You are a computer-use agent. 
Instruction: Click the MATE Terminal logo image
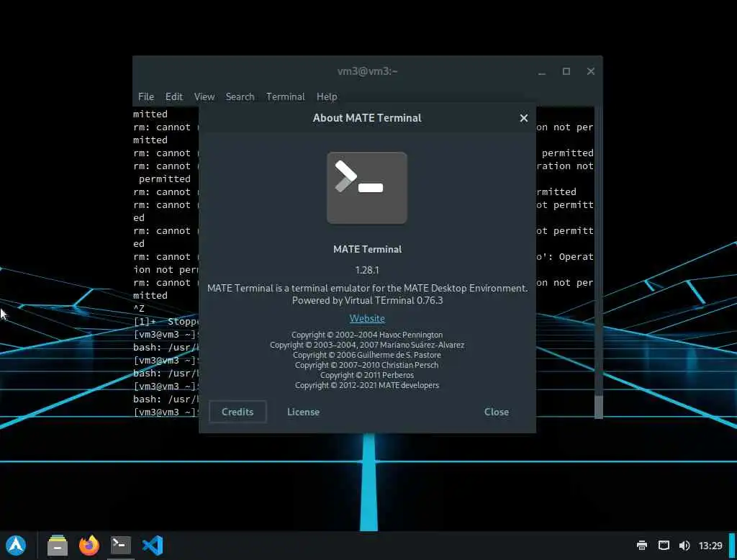[x=367, y=188]
